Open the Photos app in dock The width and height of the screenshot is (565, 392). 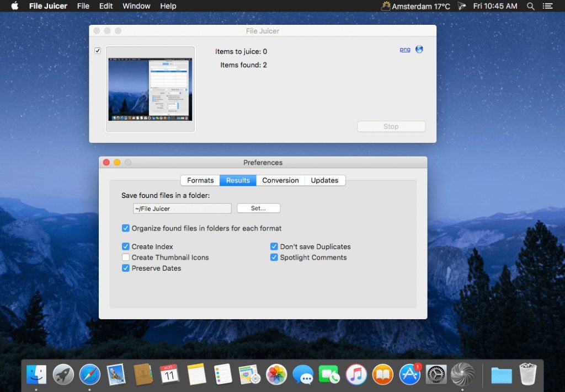(x=276, y=374)
